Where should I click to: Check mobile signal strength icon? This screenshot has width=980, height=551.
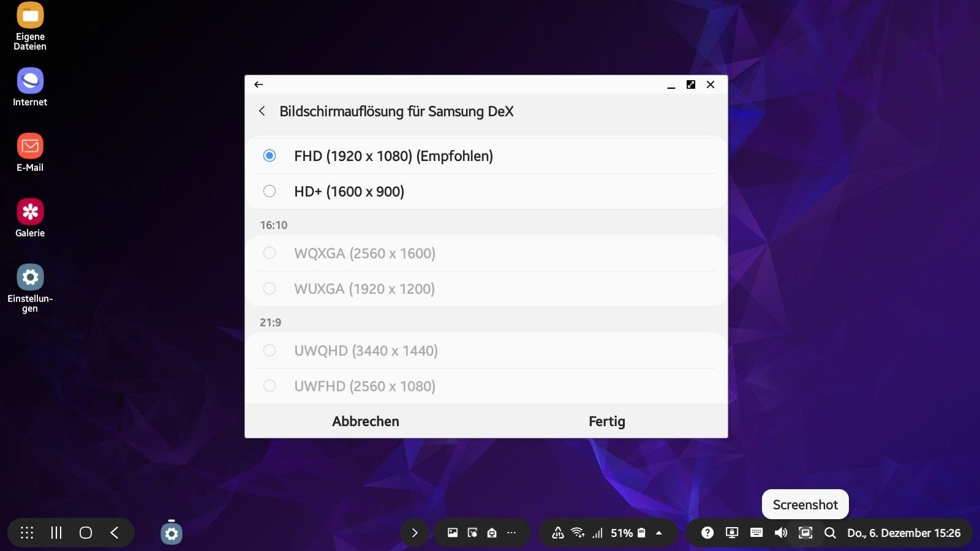(597, 533)
